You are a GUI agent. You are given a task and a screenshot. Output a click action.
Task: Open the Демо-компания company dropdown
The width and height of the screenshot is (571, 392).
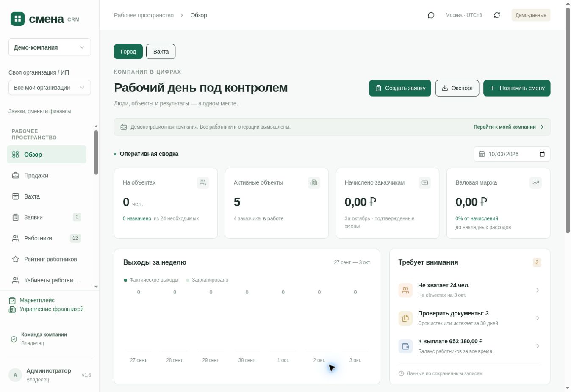click(50, 47)
